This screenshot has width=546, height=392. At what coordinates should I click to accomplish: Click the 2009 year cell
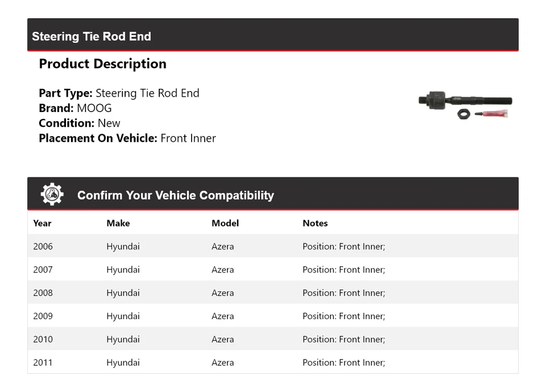[43, 316]
